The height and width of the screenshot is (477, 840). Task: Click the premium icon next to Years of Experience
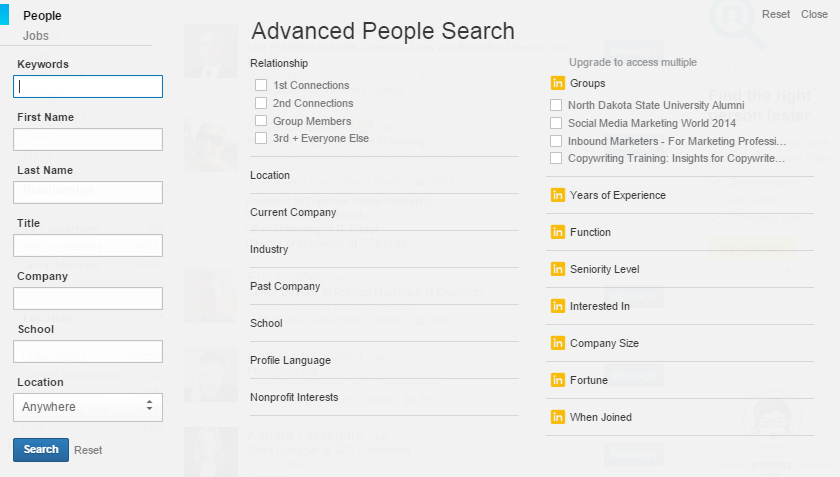coord(558,195)
